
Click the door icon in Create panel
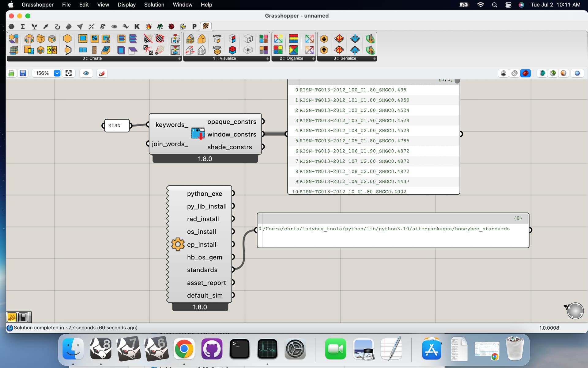(x=94, y=50)
